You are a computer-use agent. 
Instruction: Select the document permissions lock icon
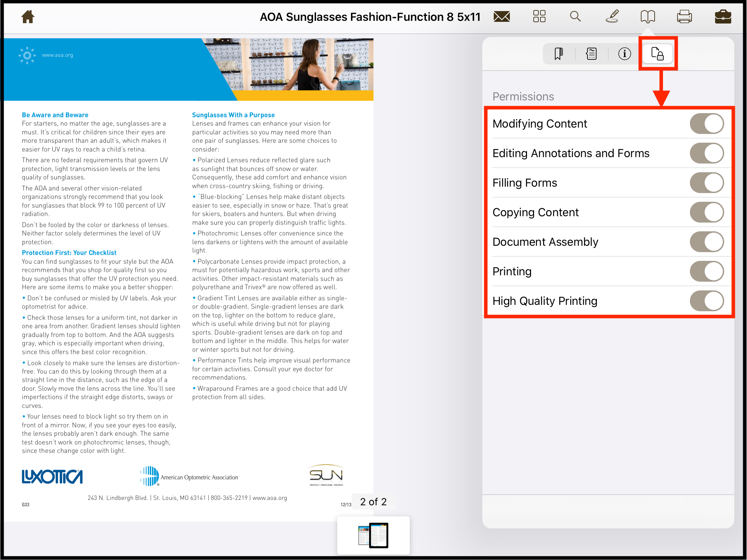(658, 54)
